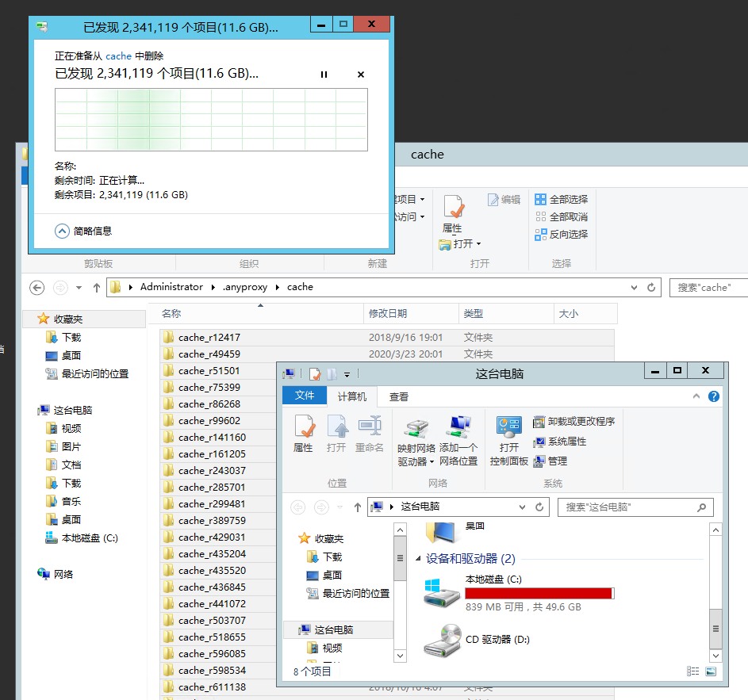Open 属性 in cache window ribbon
This screenshot has width=748, height=700.
(452, 213)
